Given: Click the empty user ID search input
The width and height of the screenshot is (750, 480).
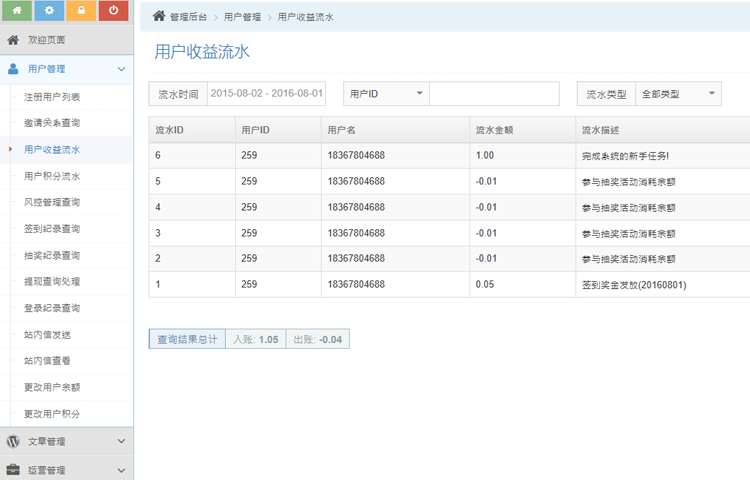Looking at the screenshot, I should tap(495, 94).
